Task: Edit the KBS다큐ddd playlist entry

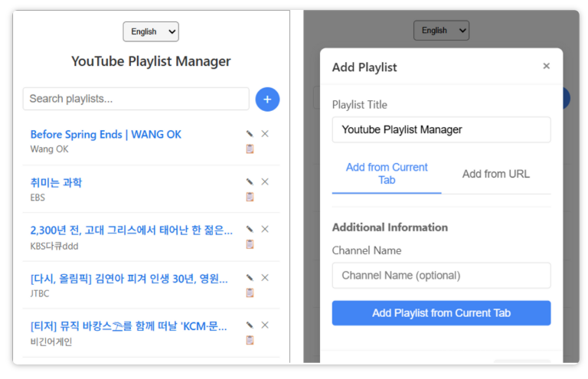Action: coord(250,229)
